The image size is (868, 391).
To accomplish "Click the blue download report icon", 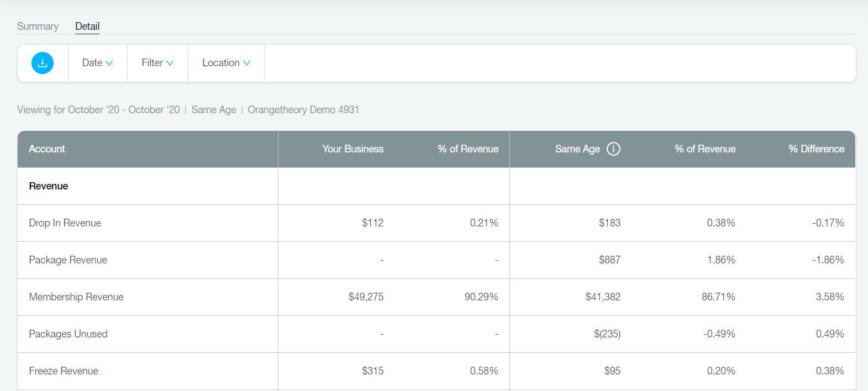I will [43, 63].
